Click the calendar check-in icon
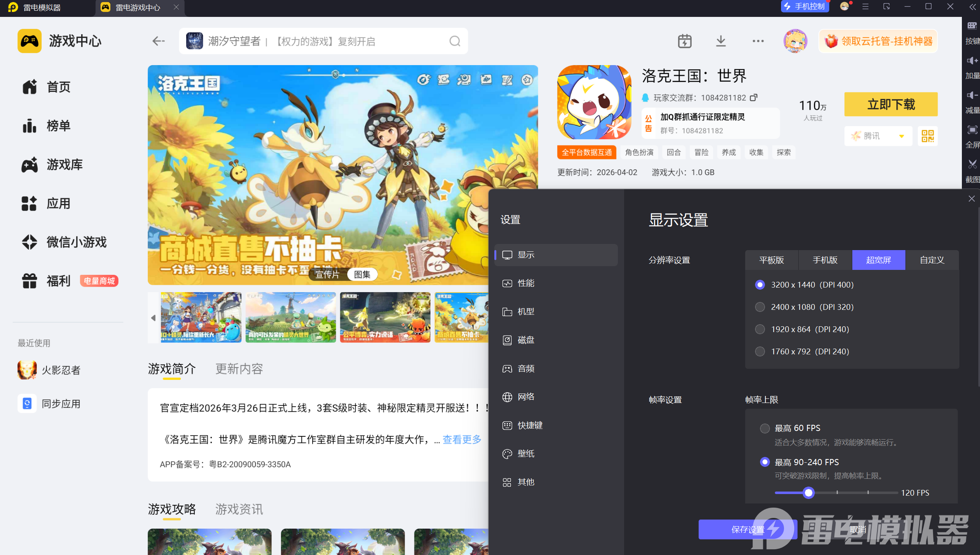980x555 pixels. click(x=685, y=41)
